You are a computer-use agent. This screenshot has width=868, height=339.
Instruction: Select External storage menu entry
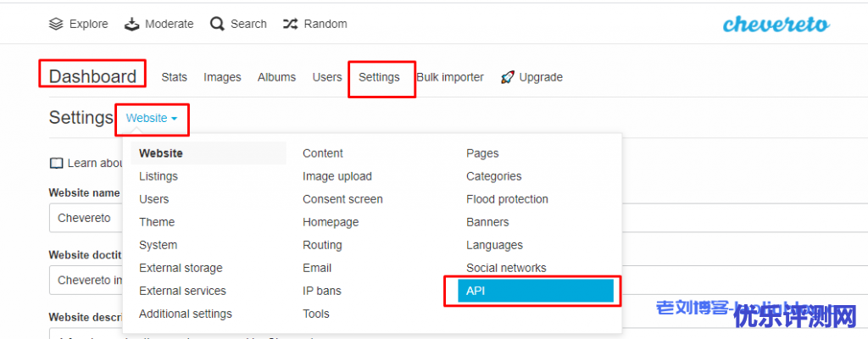coord(181,268)
